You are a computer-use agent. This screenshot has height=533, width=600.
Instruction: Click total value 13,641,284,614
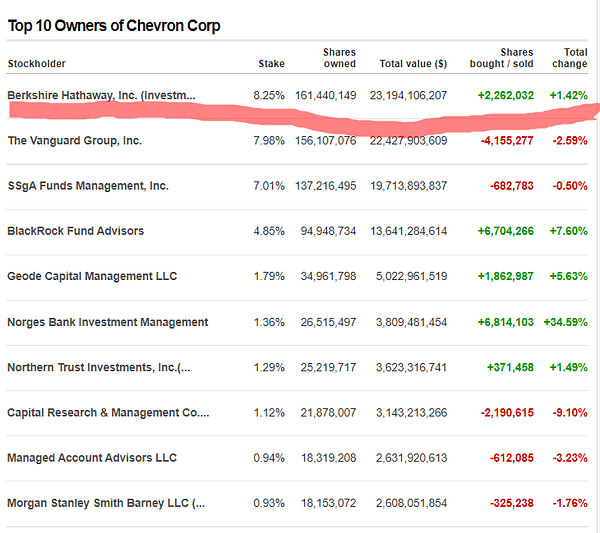(408, 231)
